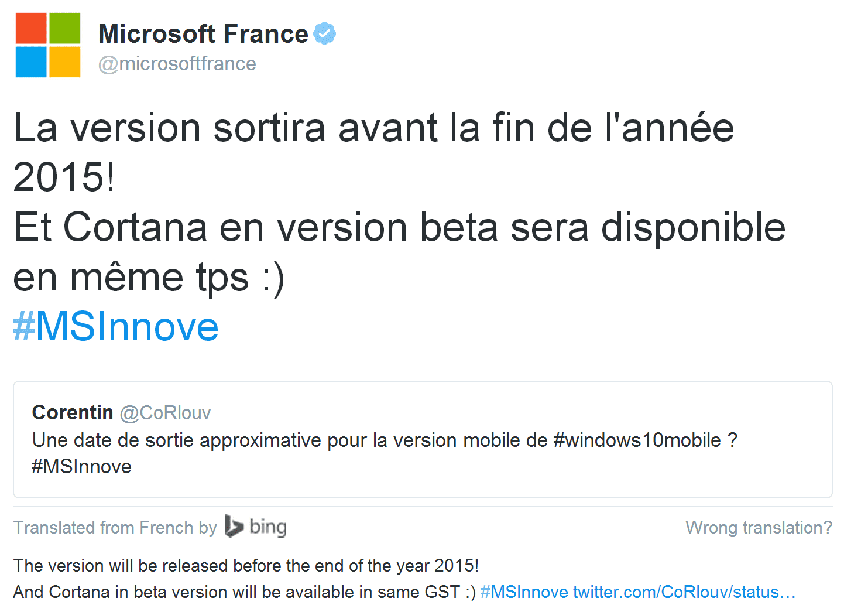Open the @microsoftfrance handle
Screen dimensions: 868x605
coord(177,63)
